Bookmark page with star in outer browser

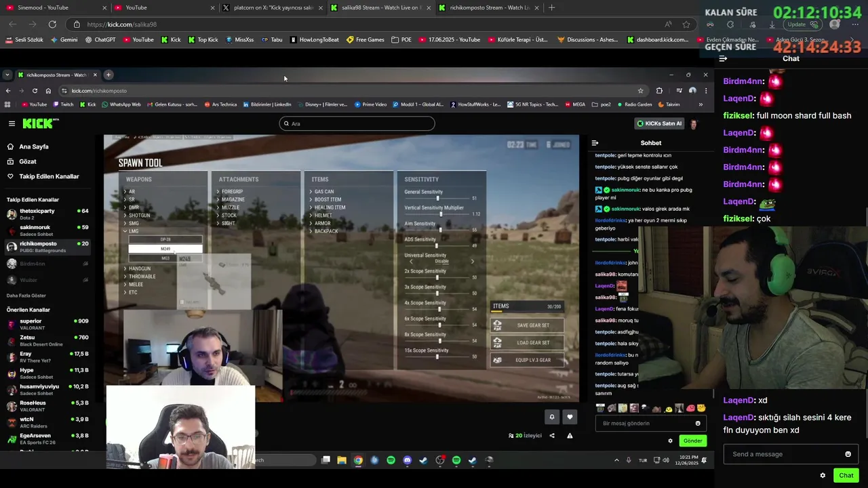686,24
